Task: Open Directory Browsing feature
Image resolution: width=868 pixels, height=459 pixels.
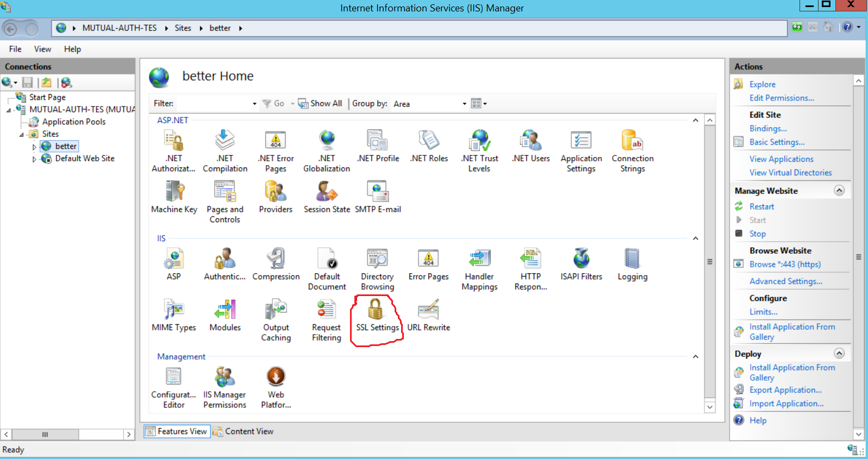Action: 377,269
